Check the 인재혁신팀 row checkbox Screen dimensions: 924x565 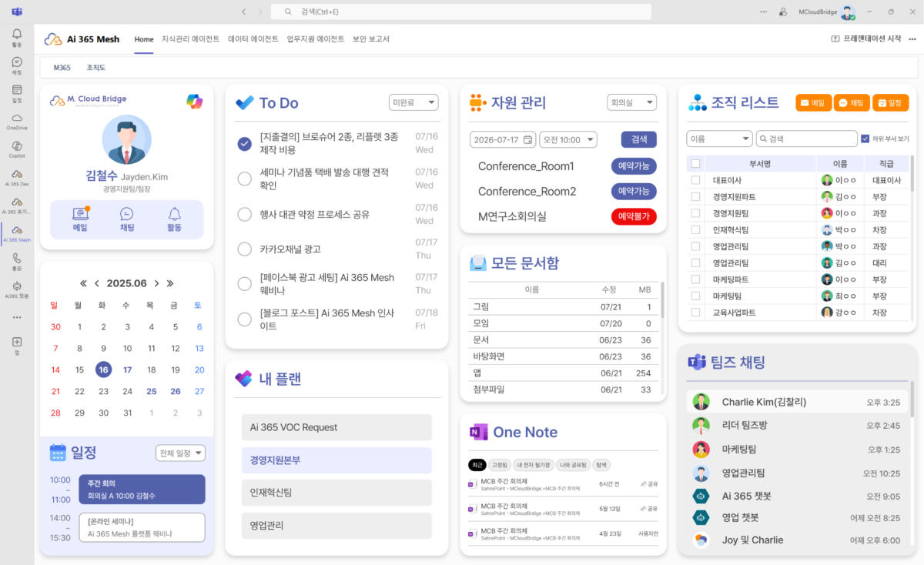tap(696, 229)
